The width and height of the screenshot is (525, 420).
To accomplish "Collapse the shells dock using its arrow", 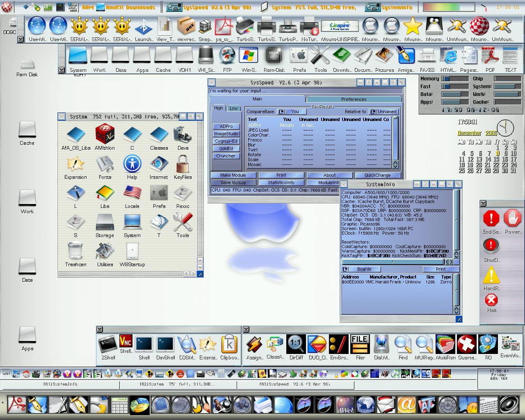I will click(100, 329).
